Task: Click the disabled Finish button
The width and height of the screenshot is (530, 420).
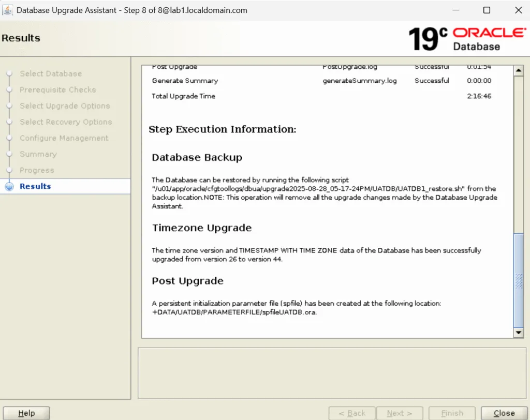Action: tap(452, 413)
